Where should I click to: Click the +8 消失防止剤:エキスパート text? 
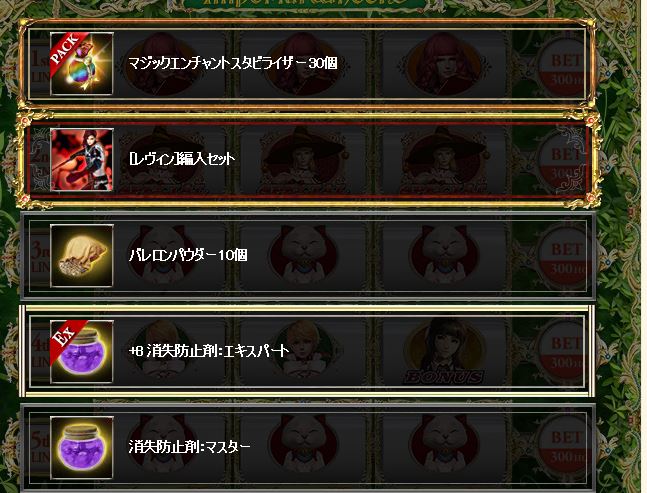tap(209, 351)
